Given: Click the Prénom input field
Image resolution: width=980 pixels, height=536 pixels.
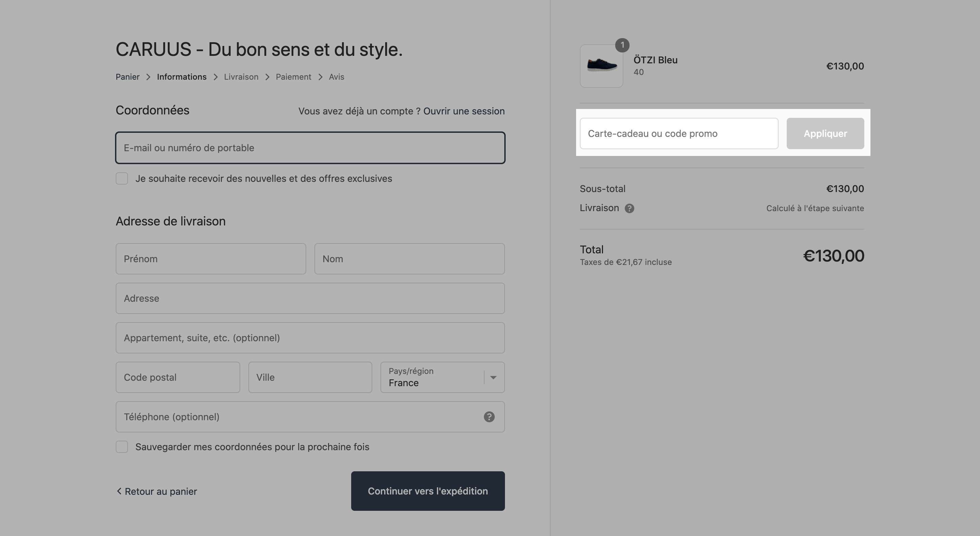Looking at the screenshot, I should click(211, 259).
